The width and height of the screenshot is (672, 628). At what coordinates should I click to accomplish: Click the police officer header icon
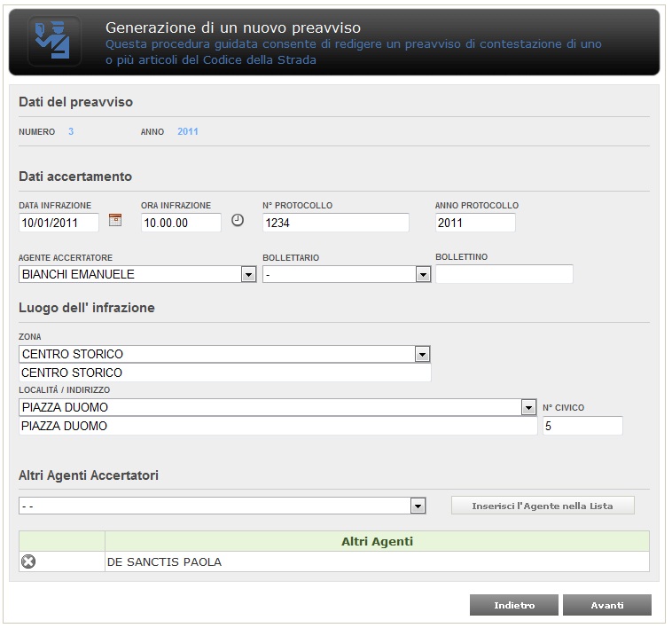point(54,41)
